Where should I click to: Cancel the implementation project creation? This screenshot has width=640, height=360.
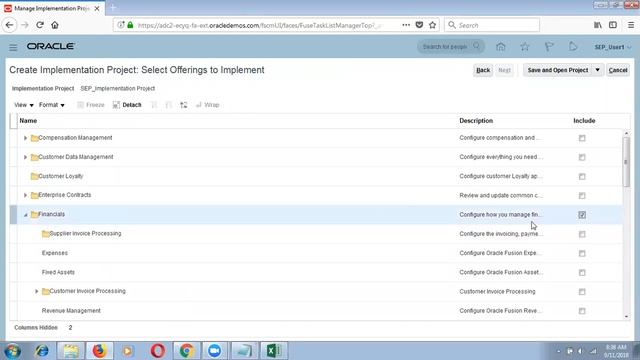pos(618,70)
